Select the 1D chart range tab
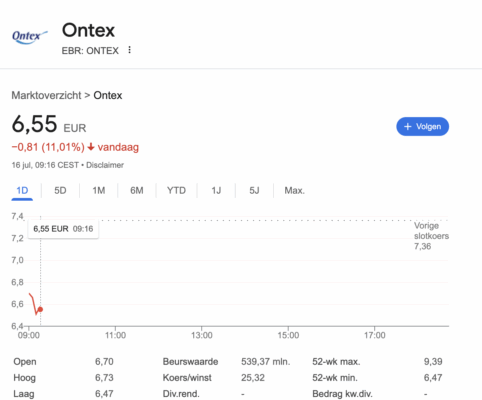This screenshot has width=482, height=400. [x=22, y=191]
